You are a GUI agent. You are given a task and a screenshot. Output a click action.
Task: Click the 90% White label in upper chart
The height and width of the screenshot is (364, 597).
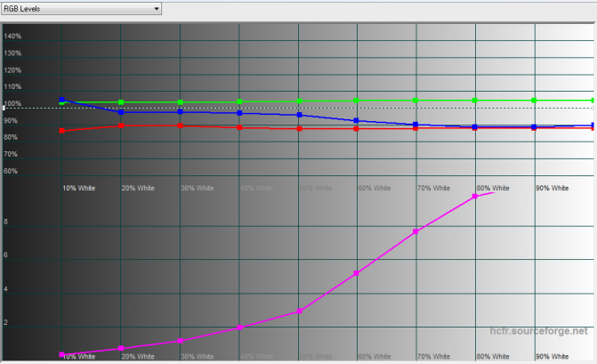coord(552,189)
